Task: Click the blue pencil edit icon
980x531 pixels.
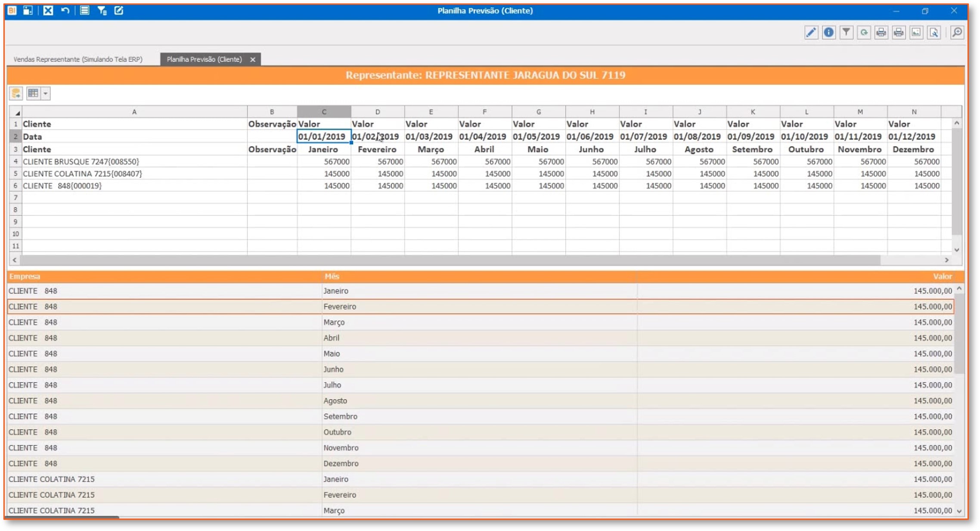Action: [x=811, y=32]
